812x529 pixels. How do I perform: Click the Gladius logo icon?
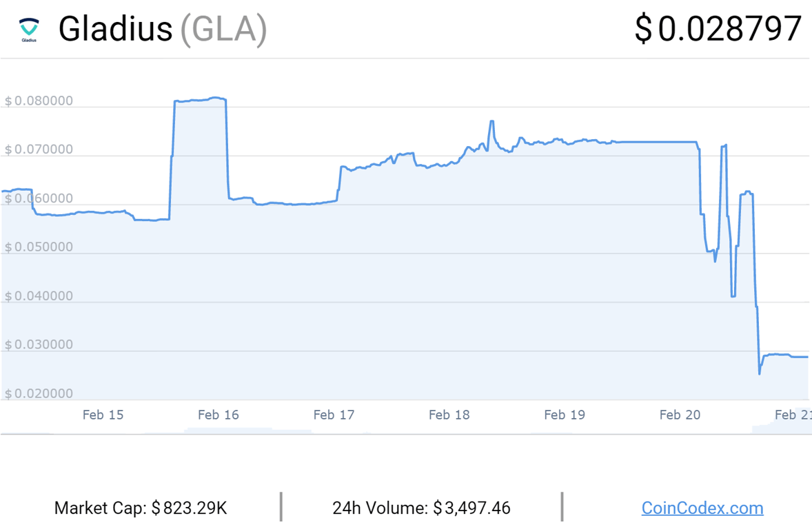click(x=28, y=30)
